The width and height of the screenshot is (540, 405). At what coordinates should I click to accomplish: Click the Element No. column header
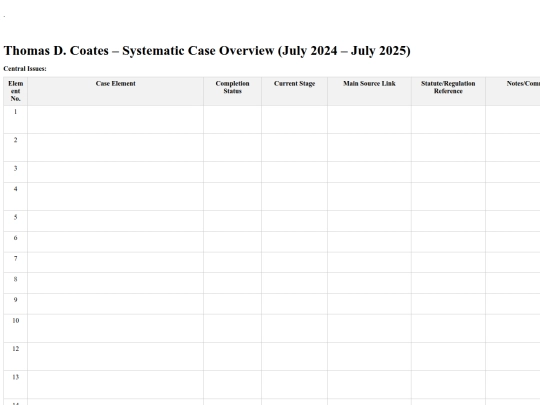[15, 91]
